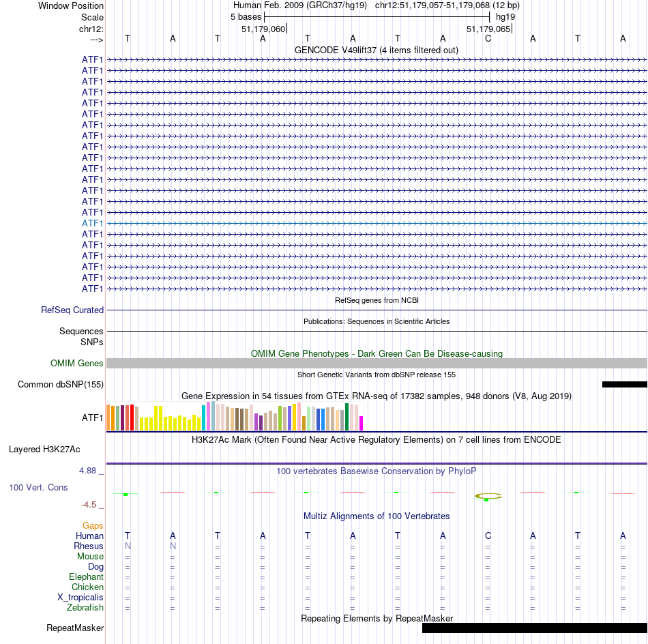
Task: Click the chr12:51,179,057-51,179,068 (12 bp) position text
Action: (447, 5)
